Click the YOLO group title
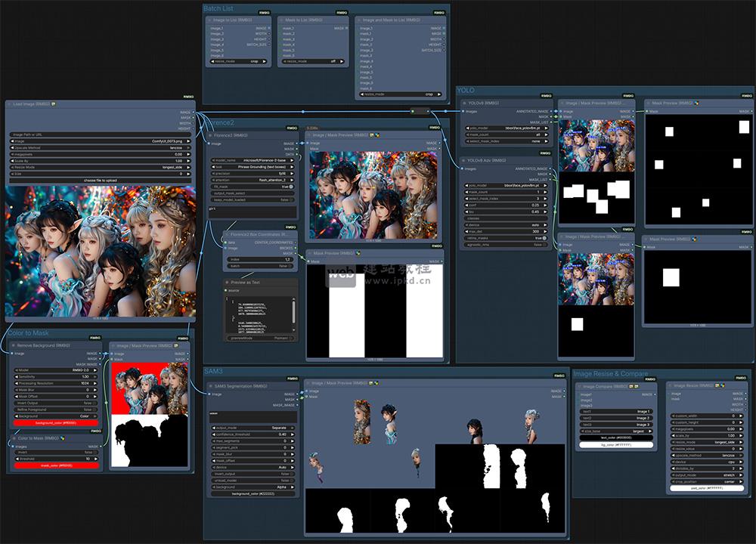This screenshot has width=756, height=544. coord(466,89)
